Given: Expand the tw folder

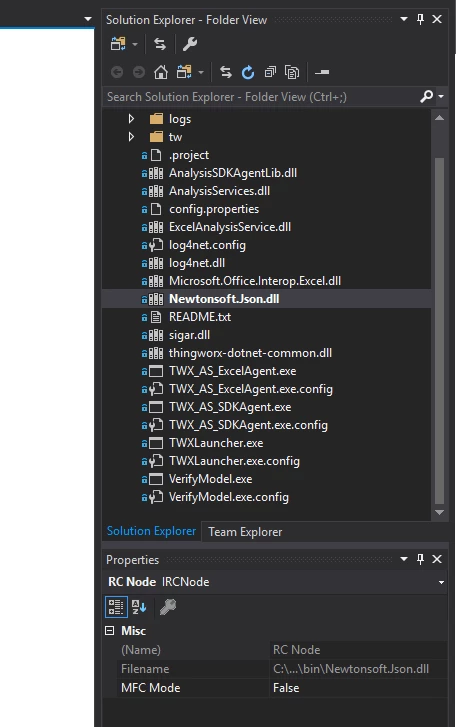Looking at the screenshot, I should [x=131, y=137].
